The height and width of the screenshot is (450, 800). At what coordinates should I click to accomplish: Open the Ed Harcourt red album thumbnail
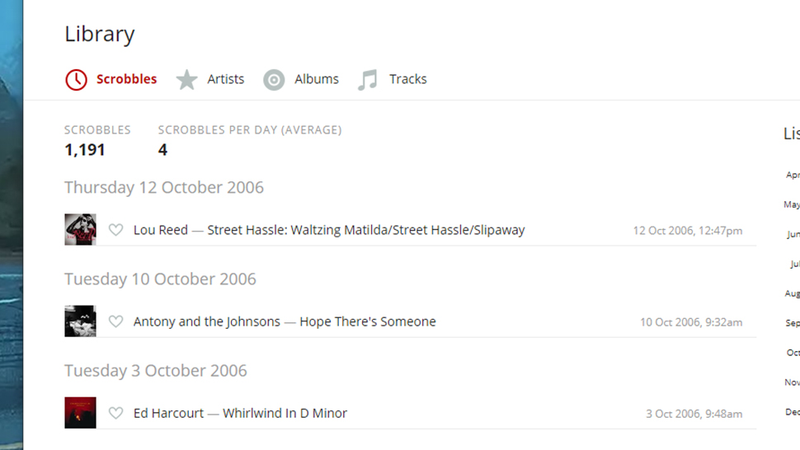[x=80, y=413]
